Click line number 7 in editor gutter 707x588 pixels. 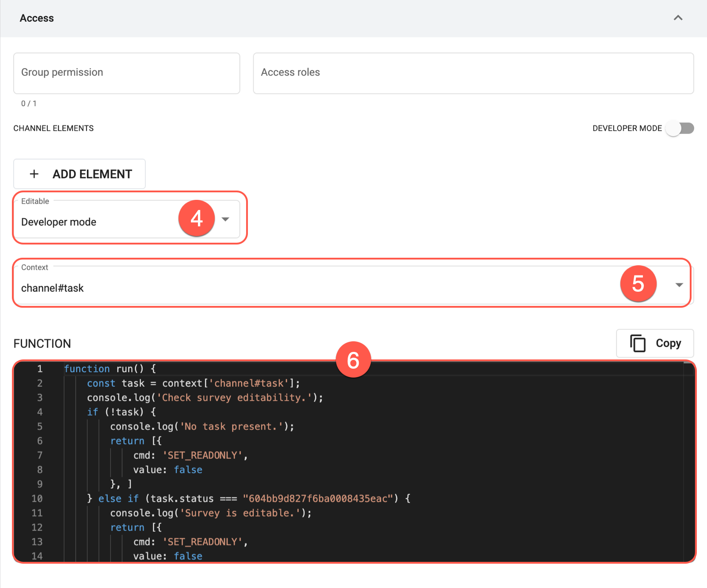pos(40,455)
